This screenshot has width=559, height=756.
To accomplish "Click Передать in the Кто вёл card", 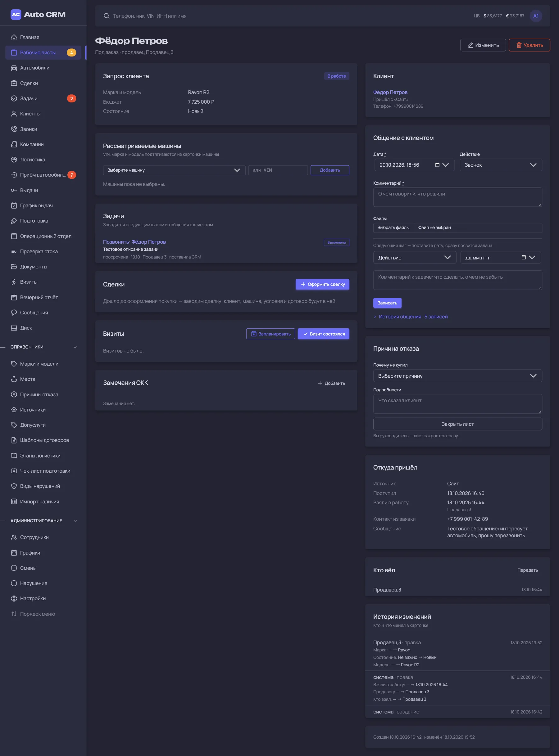I will click(527, 570).
